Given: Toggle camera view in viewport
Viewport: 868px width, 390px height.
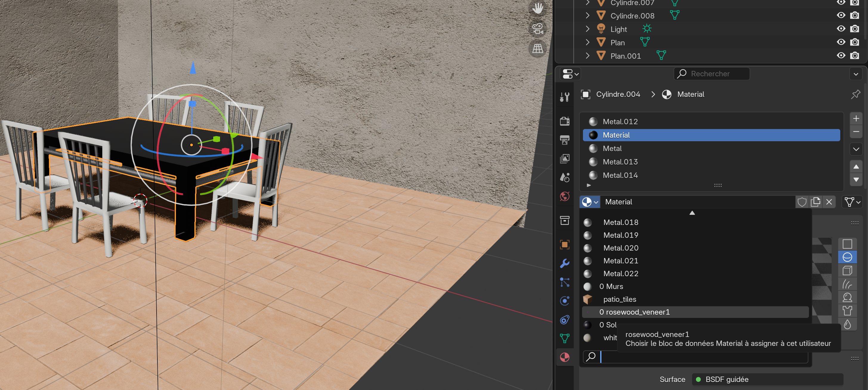Looking at the screenshot, I should click(537, 29).
